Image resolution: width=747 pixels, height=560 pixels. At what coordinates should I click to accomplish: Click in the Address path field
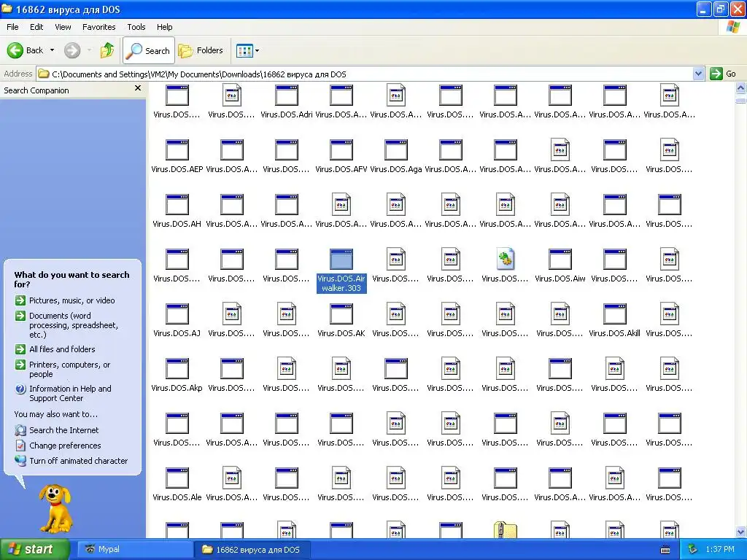(x=365, y=74)
